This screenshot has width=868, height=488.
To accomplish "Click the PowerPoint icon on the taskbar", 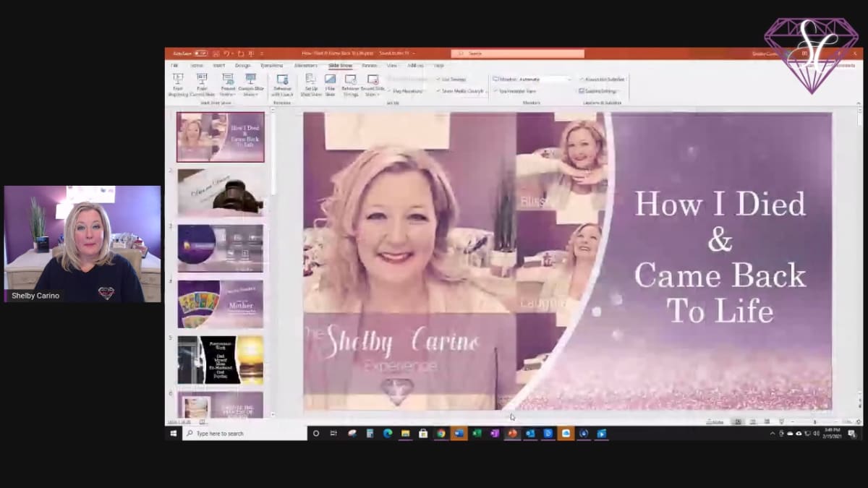I will [x=512, y=433].
